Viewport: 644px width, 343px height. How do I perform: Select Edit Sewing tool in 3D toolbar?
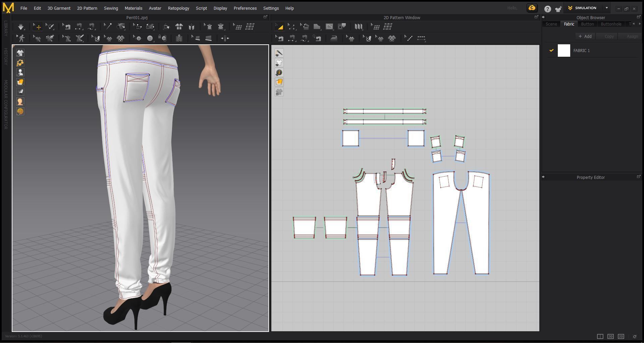click(x=66, y=27)
